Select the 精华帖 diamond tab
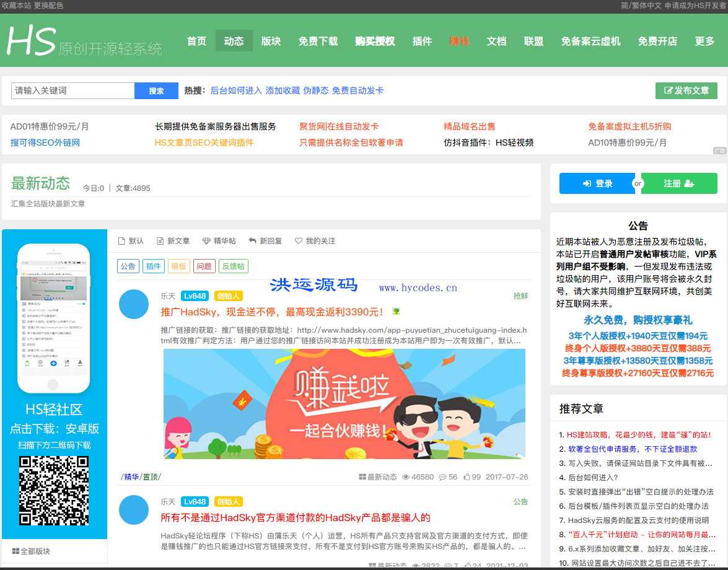The width and height of the screenshot is (728, 570). 219,241
